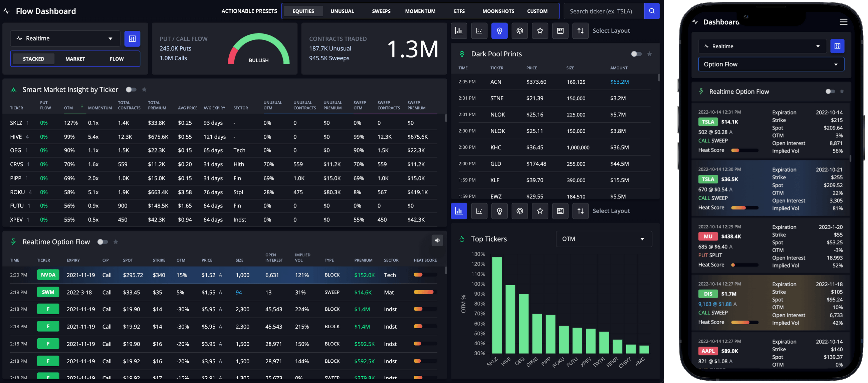This screenshot has width=868, height=383.
Task: Open the Realtime dropdown on phone
Action: (x=762, y=46)
